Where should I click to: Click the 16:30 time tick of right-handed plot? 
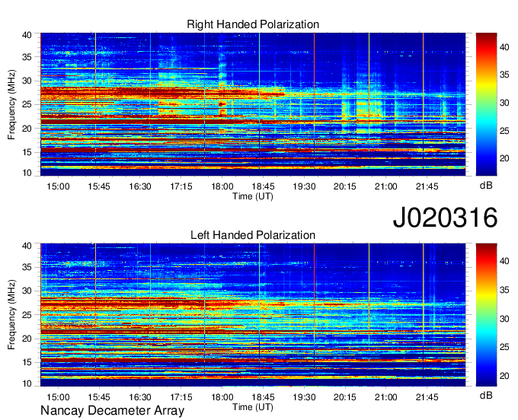pos(140,186)
